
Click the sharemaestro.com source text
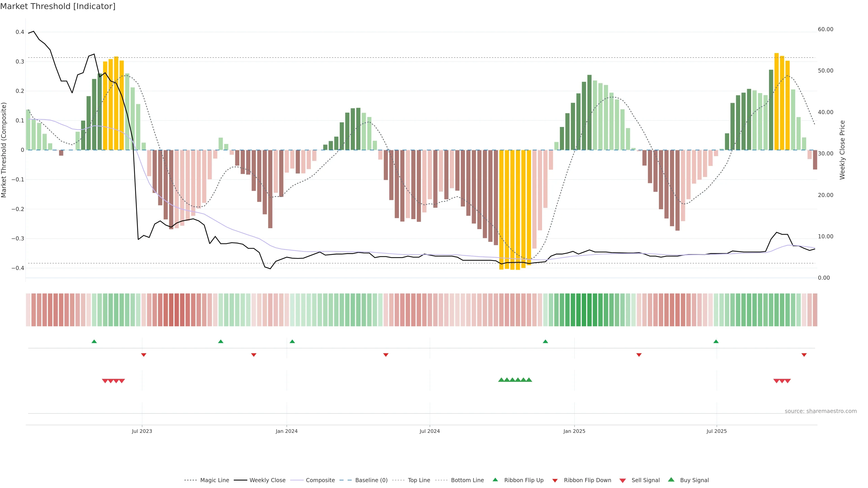(x=821, y=411)
